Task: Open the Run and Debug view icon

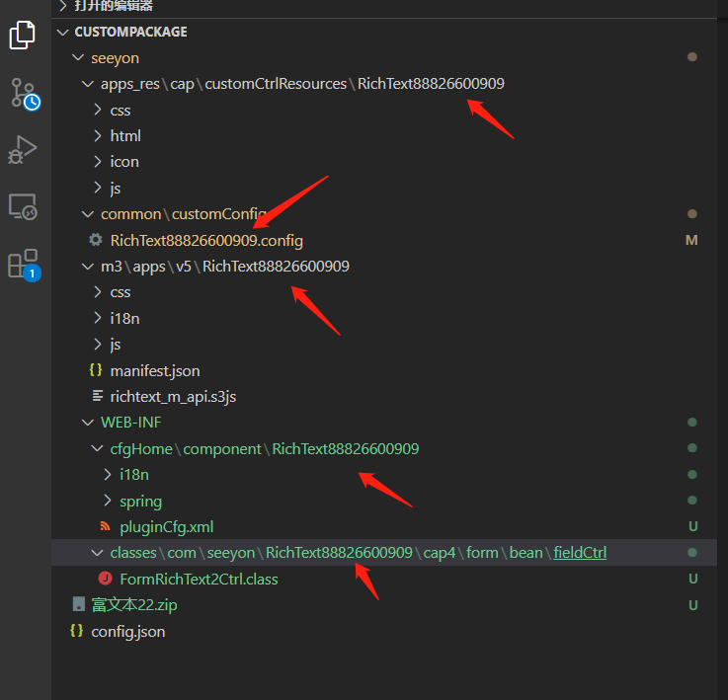Action: pos(22,150)
